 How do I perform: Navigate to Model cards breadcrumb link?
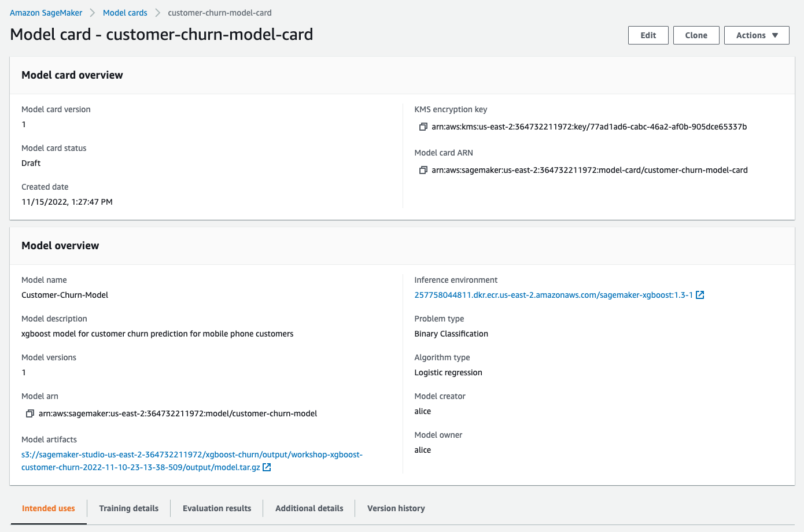click(125, 13)
